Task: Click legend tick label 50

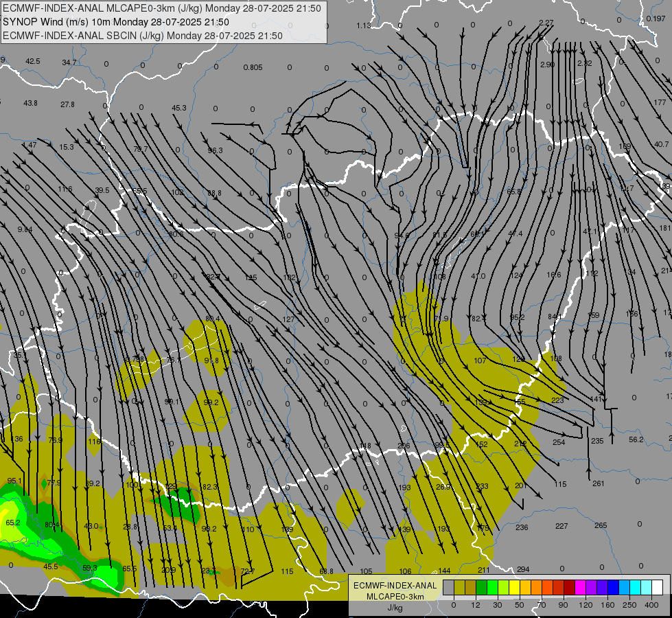Action: (x=520, y=605)
